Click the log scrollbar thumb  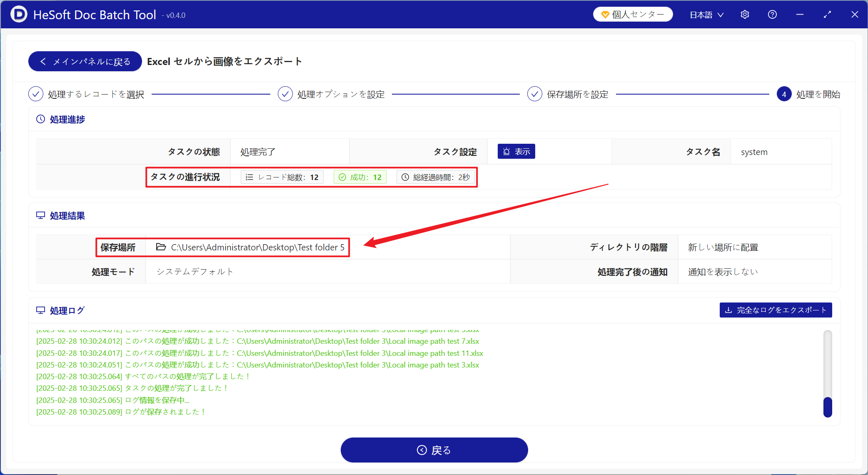pos(828,407)
